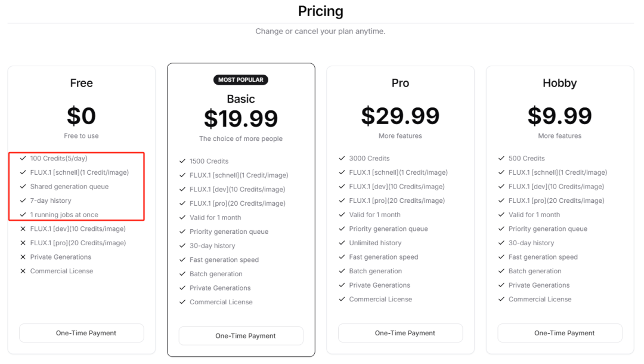Image resolution: width=644 pixels, height=364 pixels.
Task: Select the Pro plan title
Action: point(400,83)
